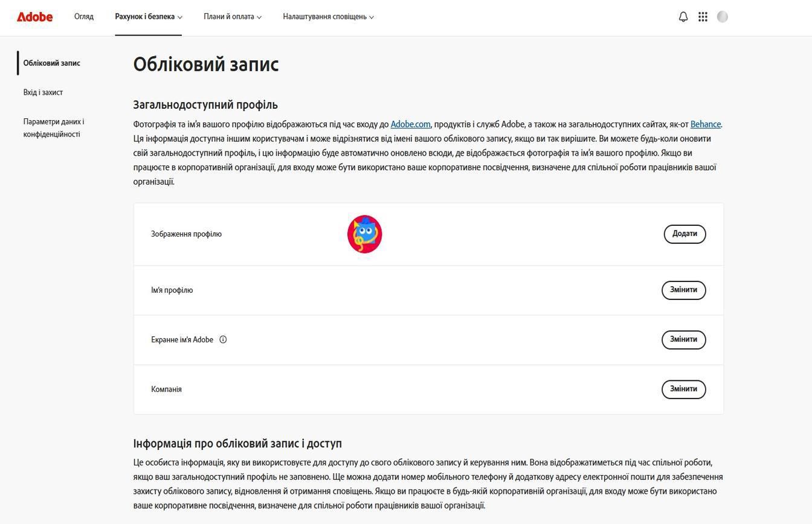Open the Adobe apps grid icon
The width and height of the screenshot is (812, 524).
(x=703, y=16)
